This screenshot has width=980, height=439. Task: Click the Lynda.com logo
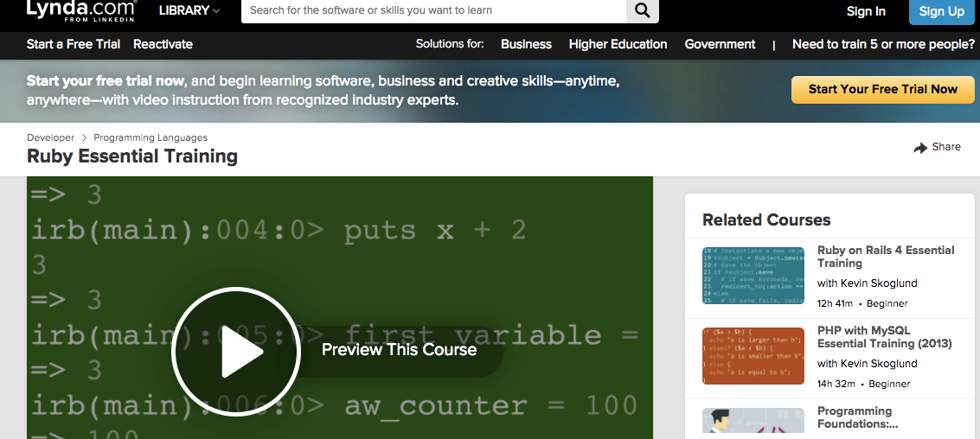pos(80,10)
